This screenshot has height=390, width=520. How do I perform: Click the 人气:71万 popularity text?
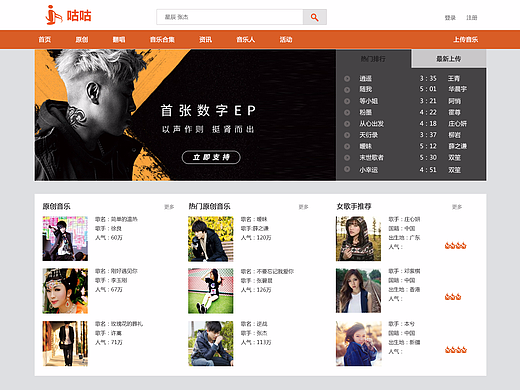109,342
